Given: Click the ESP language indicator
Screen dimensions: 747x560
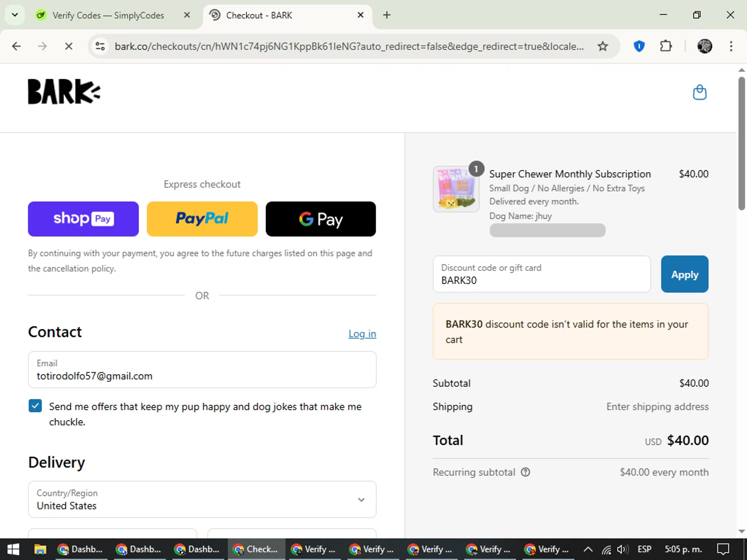Looking at the screenshot, I should (x=644, y=549).
